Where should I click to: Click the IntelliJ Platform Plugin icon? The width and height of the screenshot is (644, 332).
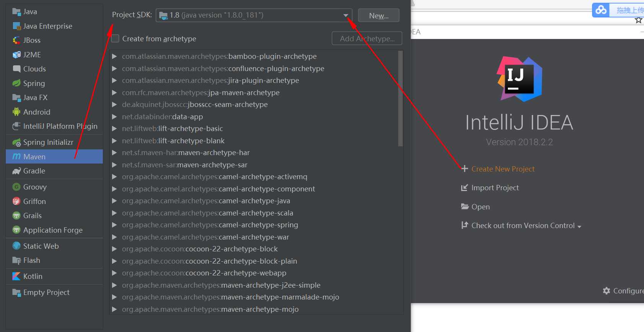click(16, 126)
